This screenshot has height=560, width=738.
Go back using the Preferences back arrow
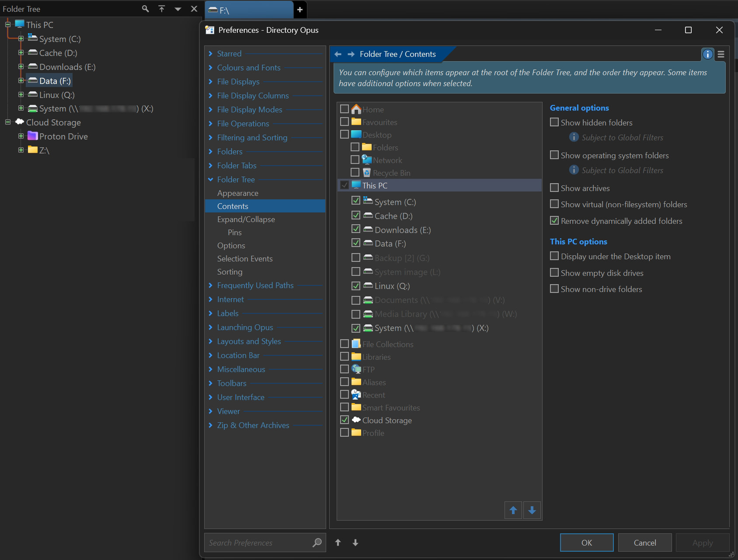[x=338, y=54]
